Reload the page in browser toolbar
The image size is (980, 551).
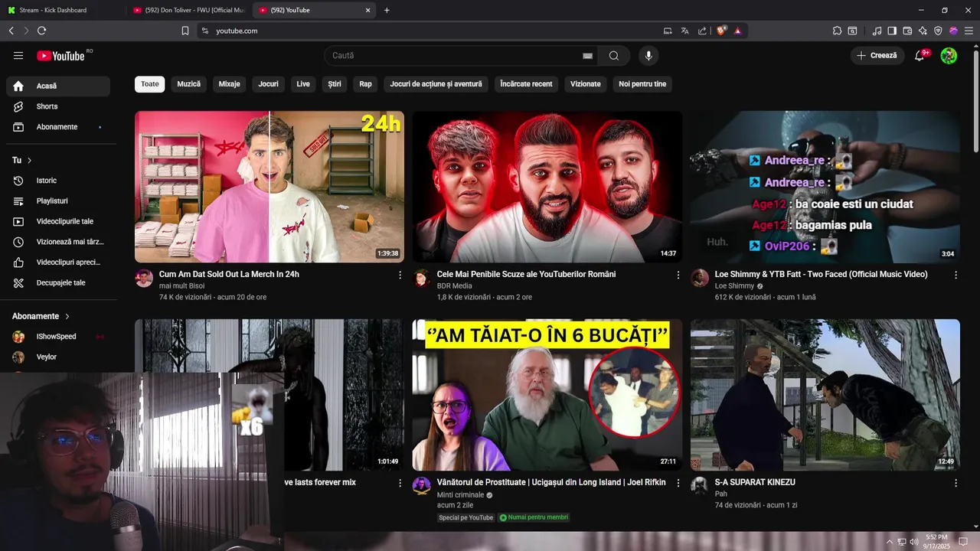click(x=41, y=31)
